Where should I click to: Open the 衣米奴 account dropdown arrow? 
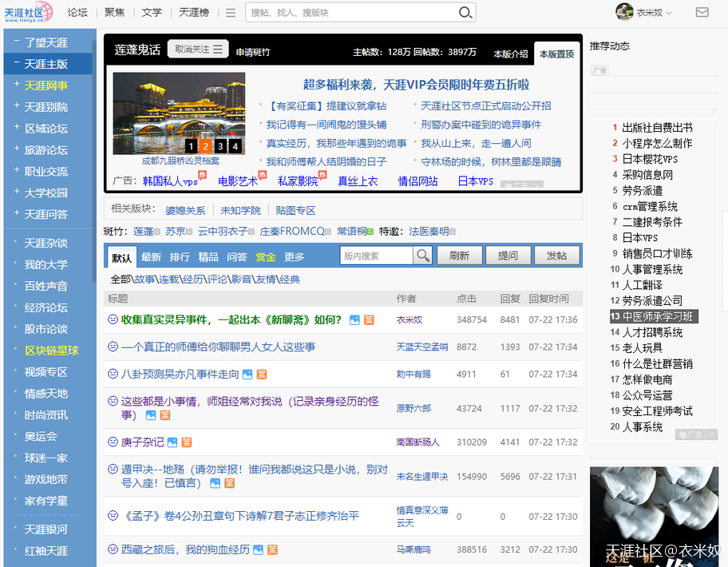point(669,13)
